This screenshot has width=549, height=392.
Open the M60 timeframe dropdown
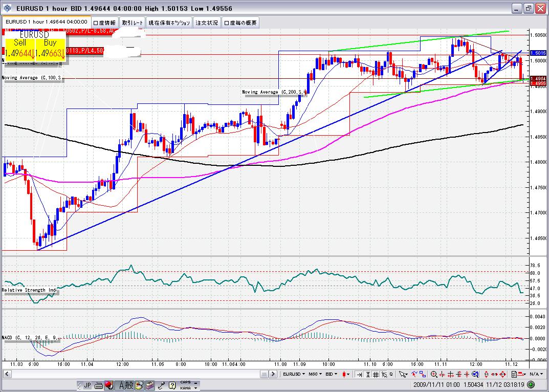(316, 374)
